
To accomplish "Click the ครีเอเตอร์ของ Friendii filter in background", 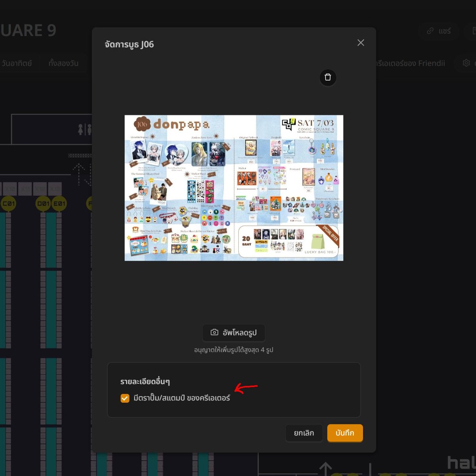I will coord(410,63).
